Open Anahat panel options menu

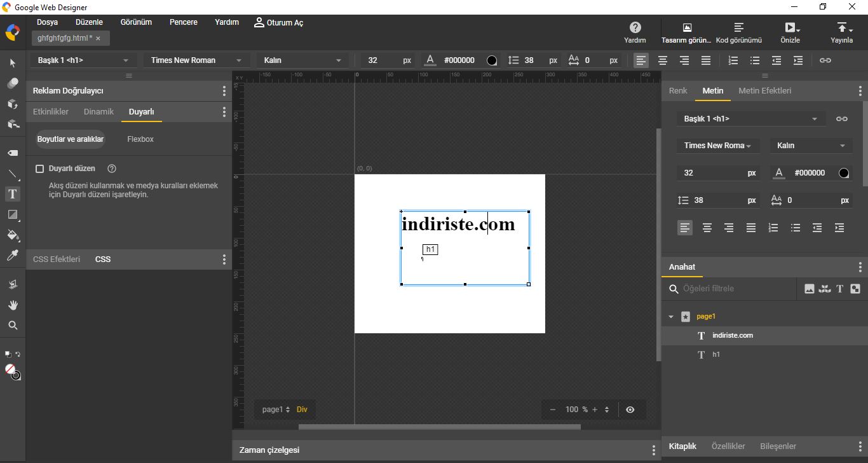coord(860,267)
